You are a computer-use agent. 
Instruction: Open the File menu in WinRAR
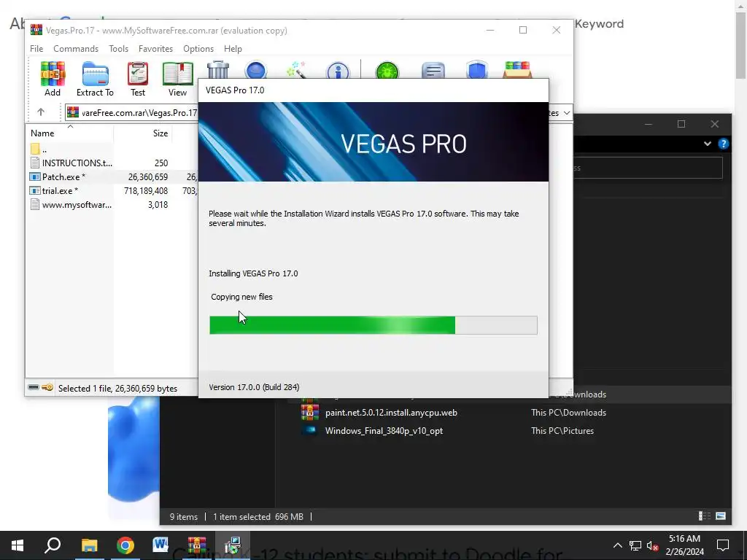point(36,49)
